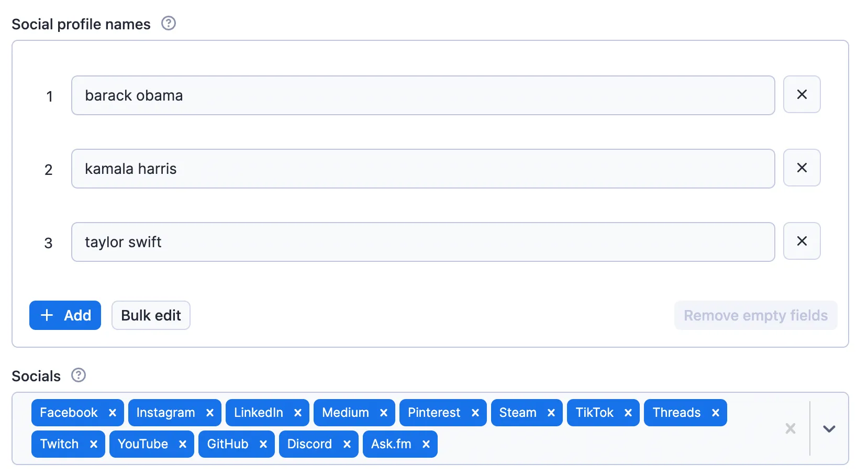
Task: Select the Steam tag label
Action: click(x=518, y=413)
